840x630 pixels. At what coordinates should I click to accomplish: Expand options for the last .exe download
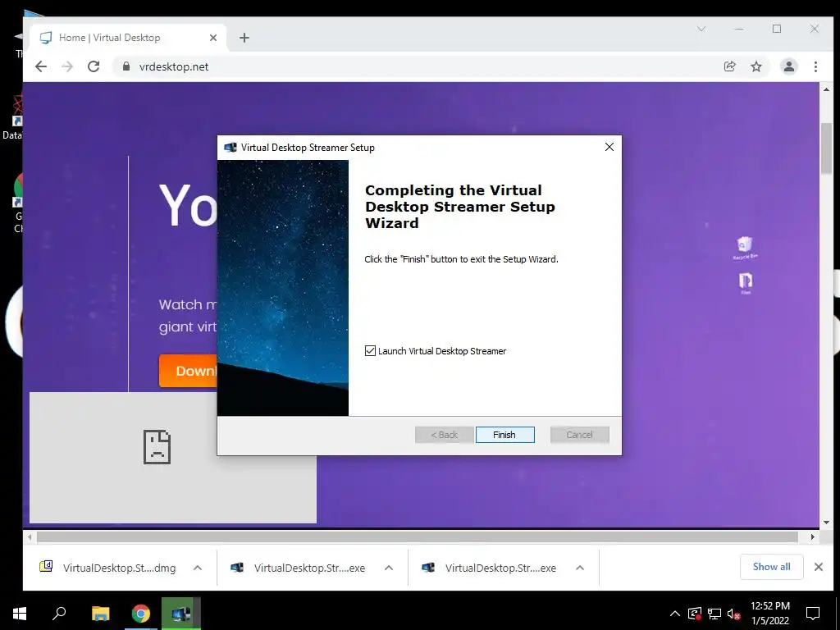[x=580, y=568]
